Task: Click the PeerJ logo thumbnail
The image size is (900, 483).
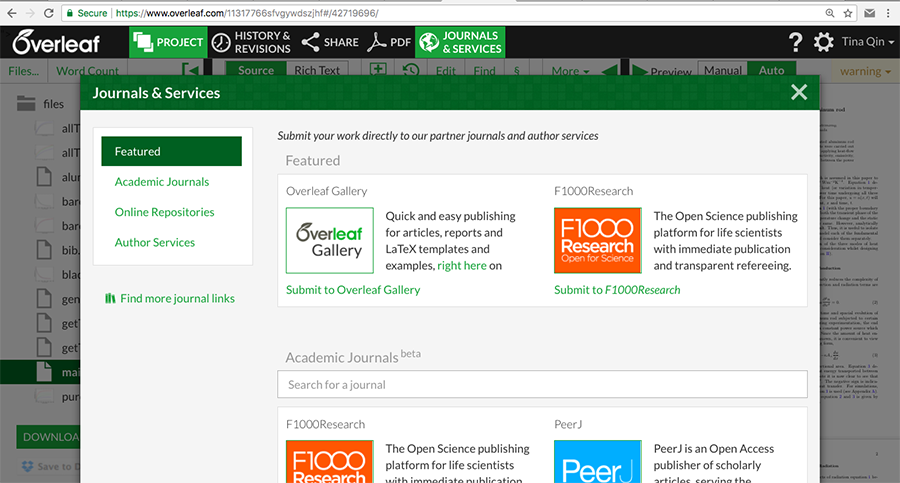Action: click(x=598, y=462)
